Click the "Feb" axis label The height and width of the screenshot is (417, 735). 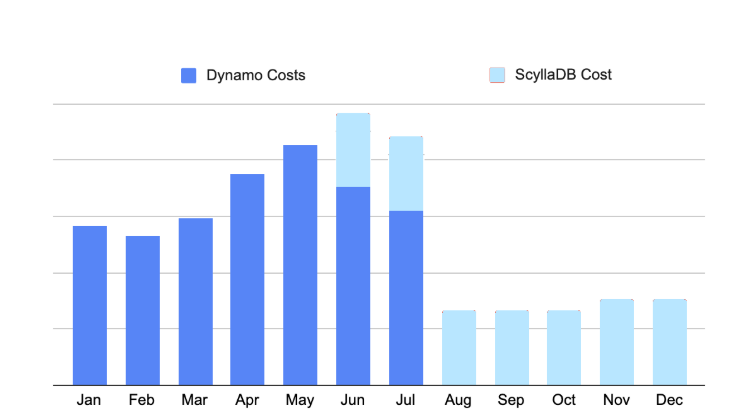point(142,400)
